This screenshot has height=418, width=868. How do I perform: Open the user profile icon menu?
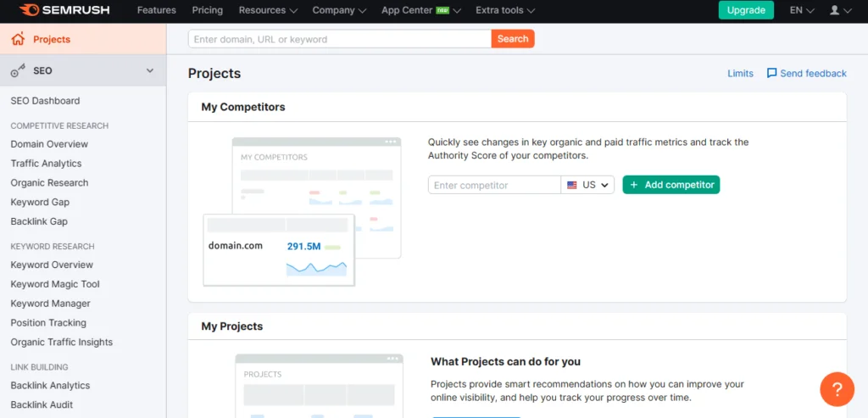pos(835,10)
